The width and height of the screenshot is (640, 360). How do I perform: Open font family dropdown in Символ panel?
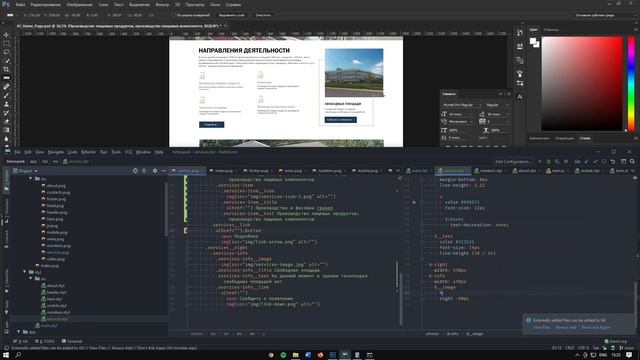[x=462, y=105]
